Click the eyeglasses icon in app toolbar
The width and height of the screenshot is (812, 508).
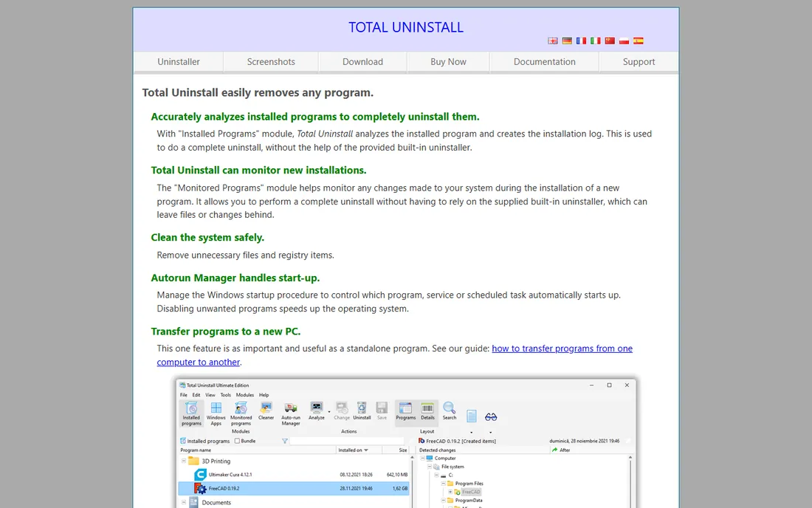click(x=491, y=417)
